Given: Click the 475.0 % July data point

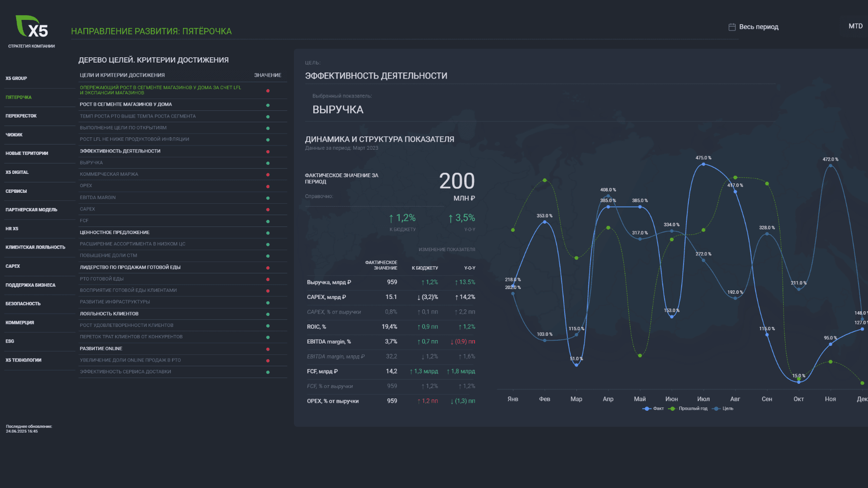Looking at the screenshot, I should tap(704, 164).
